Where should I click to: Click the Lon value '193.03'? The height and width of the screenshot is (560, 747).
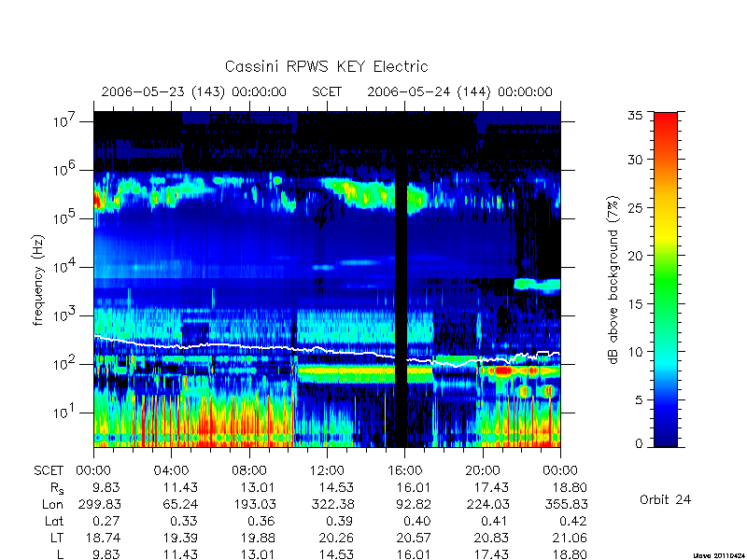[x=255, y=504]
